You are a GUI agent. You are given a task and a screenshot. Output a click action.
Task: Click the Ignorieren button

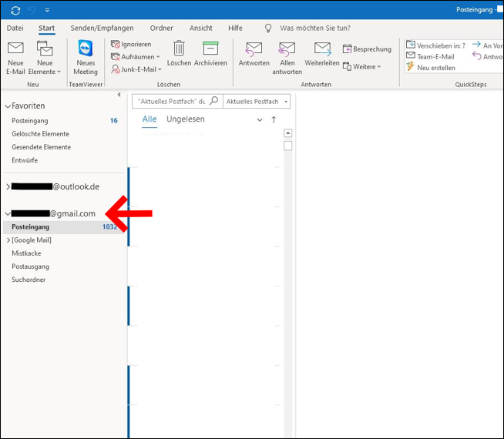tap(131, 45)
